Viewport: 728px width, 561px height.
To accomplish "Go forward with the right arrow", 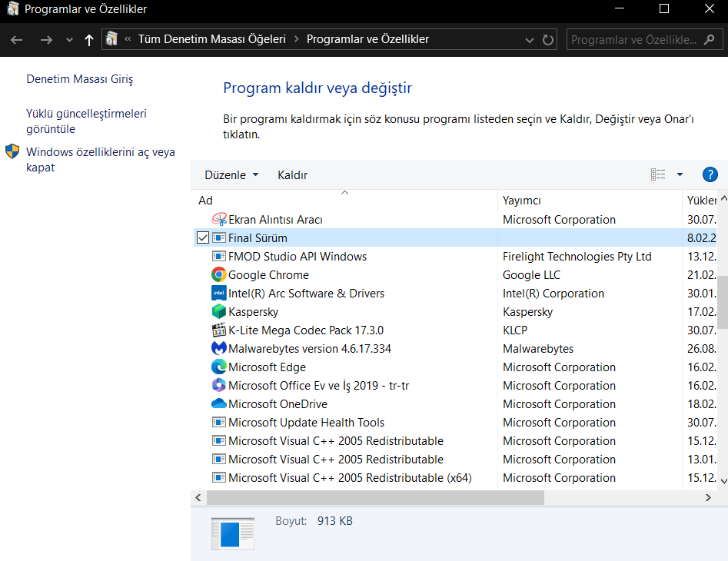I will (x=46, y=40).
